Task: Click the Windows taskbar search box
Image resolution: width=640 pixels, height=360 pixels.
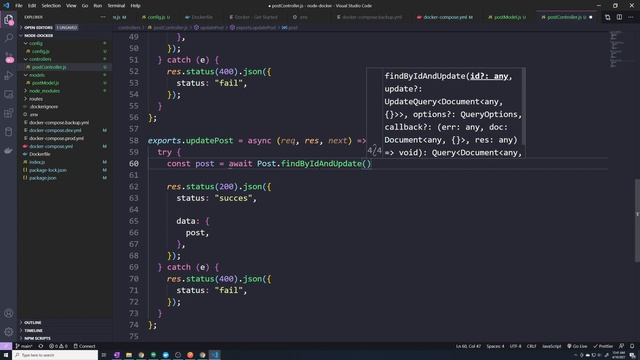Action: coord(55,355)
